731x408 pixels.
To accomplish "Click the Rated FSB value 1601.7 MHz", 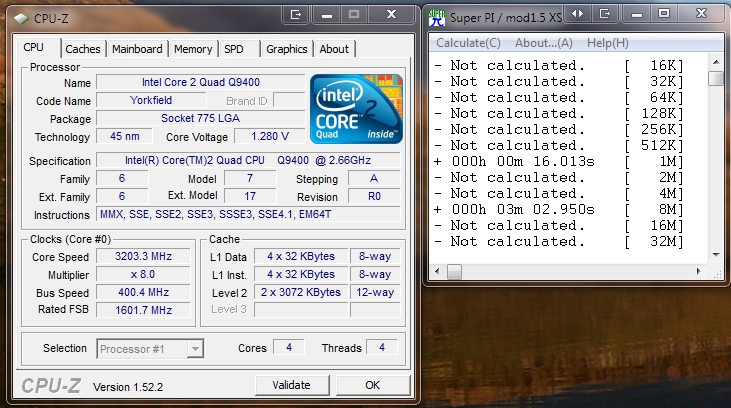I will [144, 310].
